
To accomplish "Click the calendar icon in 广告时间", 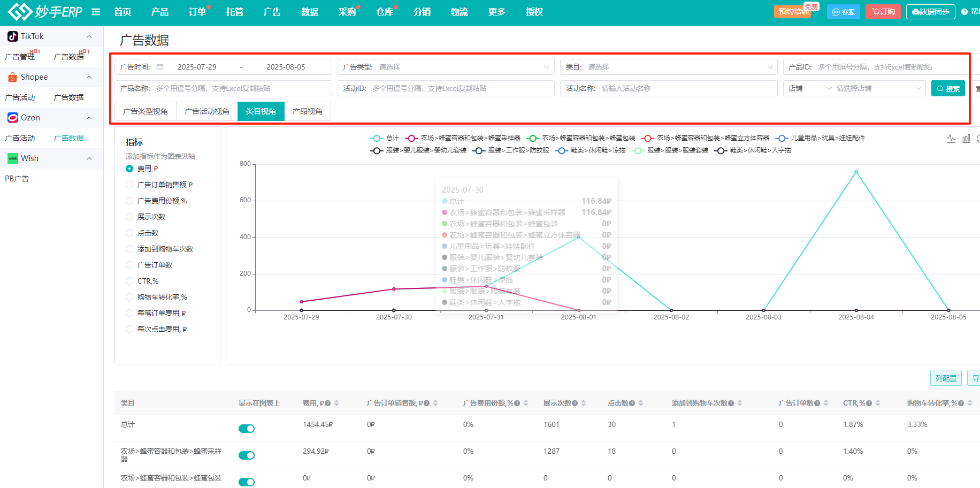I will point(160,67).
